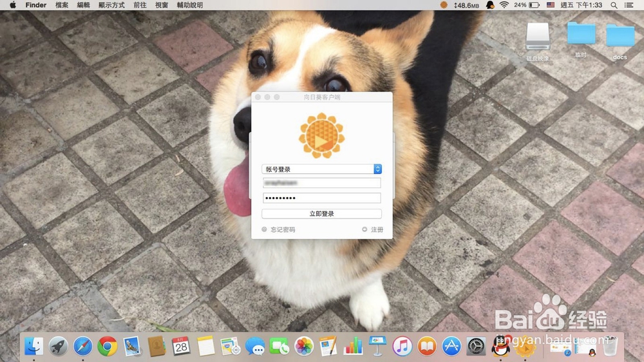
Task: Open the Apple menu
Action: tap(13, 5)
